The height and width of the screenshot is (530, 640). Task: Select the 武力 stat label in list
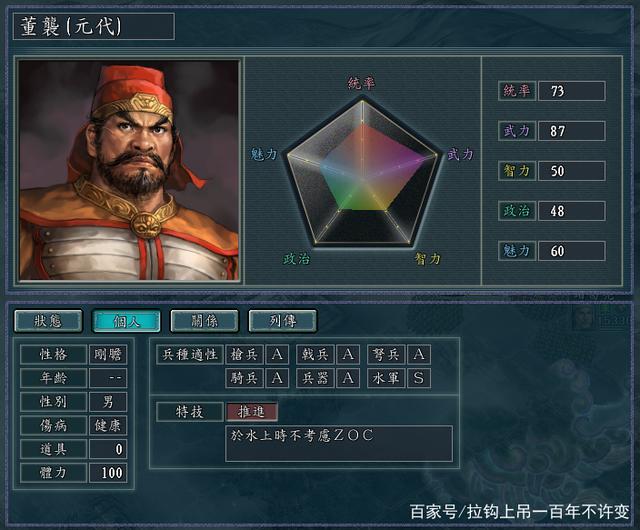517,131
